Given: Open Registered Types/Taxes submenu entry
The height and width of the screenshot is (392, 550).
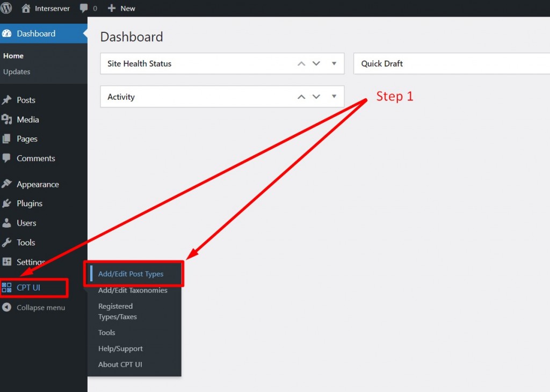Looking at the screenshot, I should click(118, 311).
